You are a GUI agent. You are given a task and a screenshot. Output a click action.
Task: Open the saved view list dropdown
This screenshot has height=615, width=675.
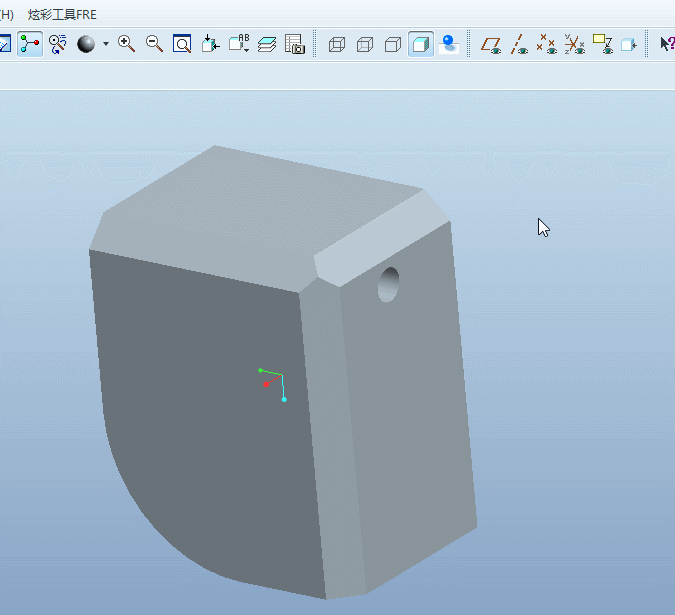(x=239, y=43)
